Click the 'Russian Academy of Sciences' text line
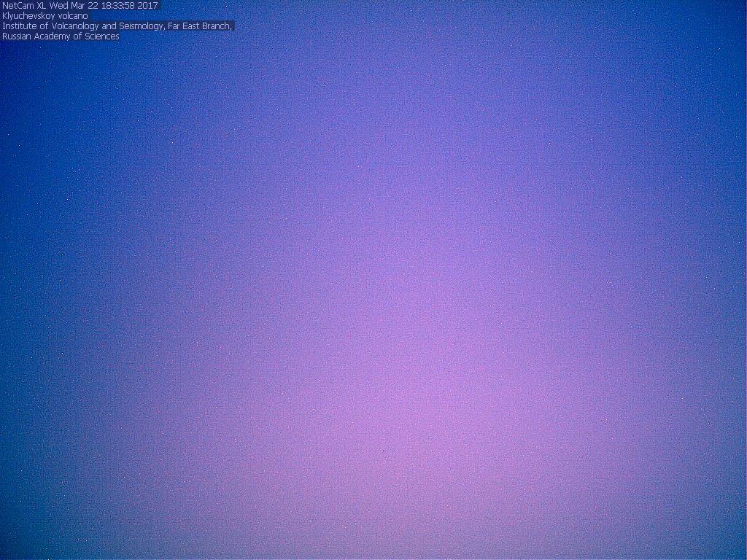Image resolution: width=747 pixels, height=560 pixels. click(61, 36)
